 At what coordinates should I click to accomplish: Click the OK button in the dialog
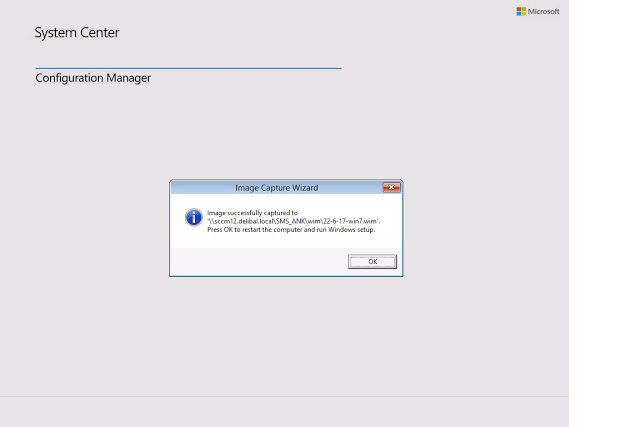tap(372, 261)
